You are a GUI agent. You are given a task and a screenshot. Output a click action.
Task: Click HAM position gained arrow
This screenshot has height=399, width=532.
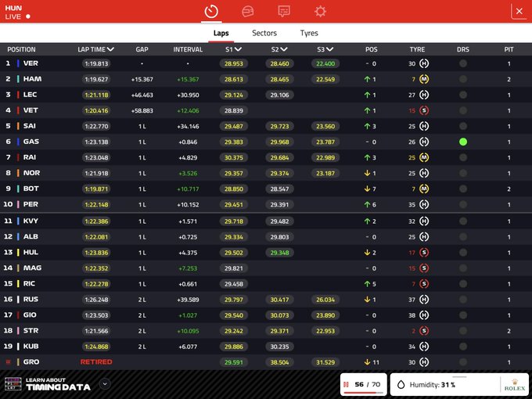point(367,79)
